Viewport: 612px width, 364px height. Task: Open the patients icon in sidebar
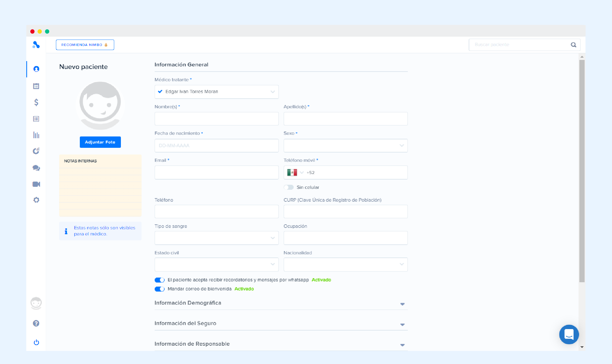tap(36, 69)
